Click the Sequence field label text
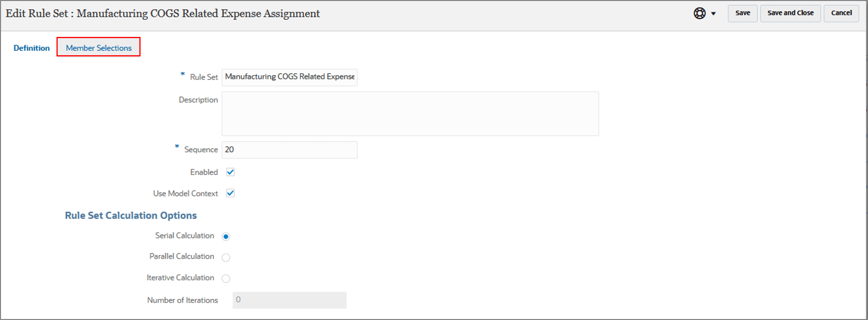 [201, 150]
